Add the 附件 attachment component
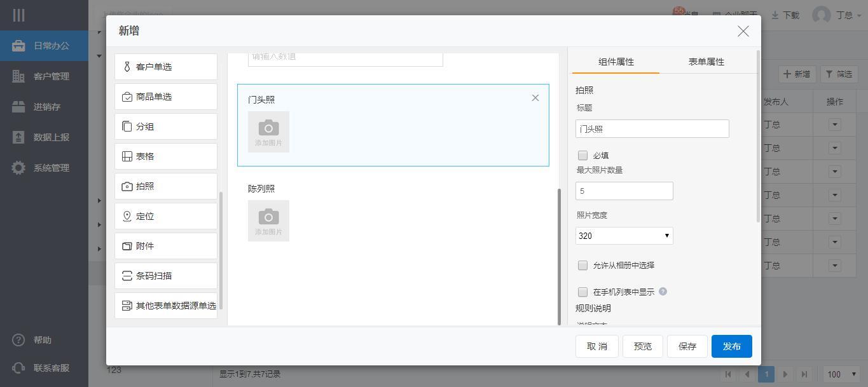The width and height of the screenshot is (868, 387). point(166,246)
